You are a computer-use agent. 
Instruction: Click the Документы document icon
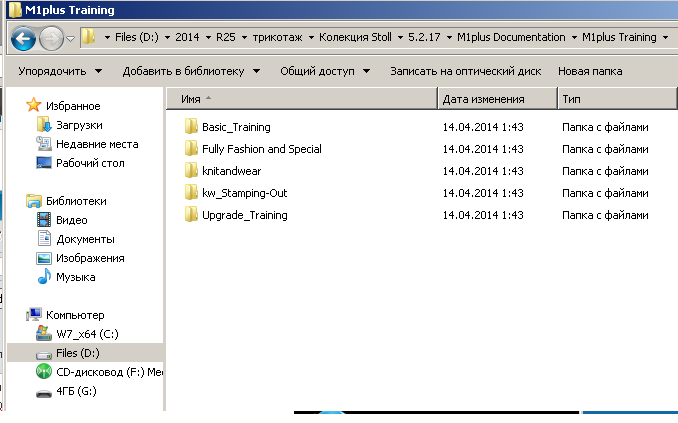click(x=44, y=238)
